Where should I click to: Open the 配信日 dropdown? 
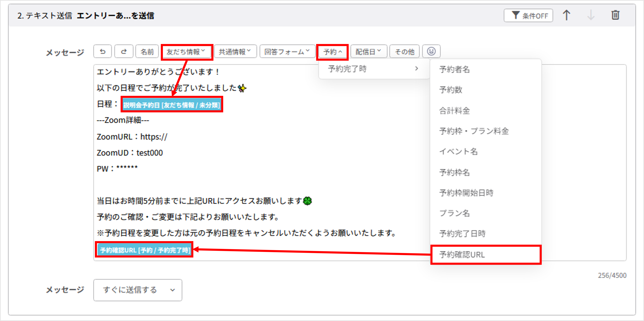pyautogui.click(x=369, y=52)
